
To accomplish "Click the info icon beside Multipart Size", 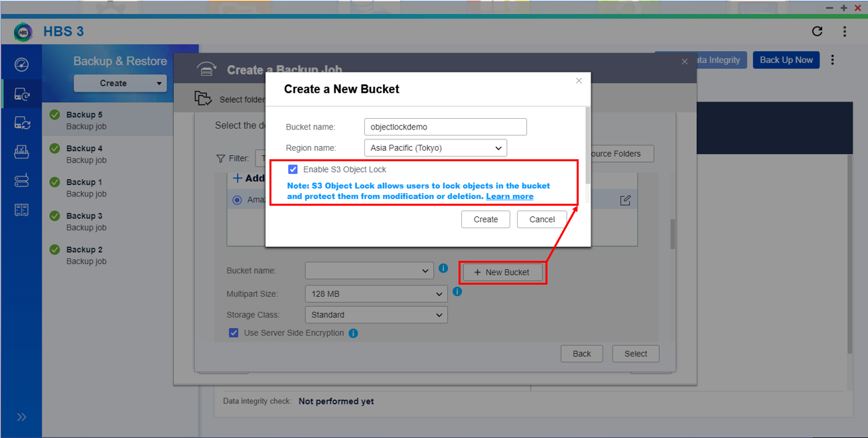I will 457,291.
